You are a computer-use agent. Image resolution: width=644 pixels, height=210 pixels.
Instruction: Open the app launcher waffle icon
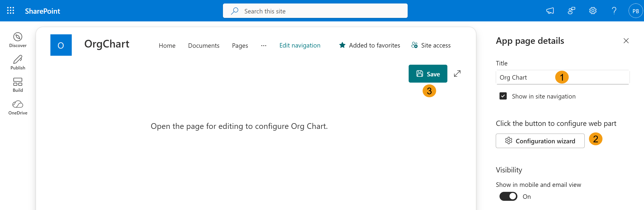[x=10, y=11]
